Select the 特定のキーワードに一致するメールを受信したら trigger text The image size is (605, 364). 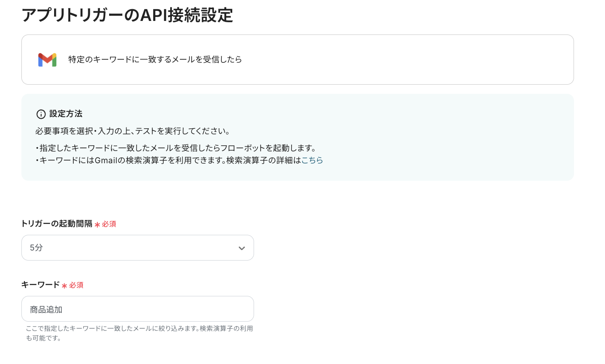tap(155, 59)
